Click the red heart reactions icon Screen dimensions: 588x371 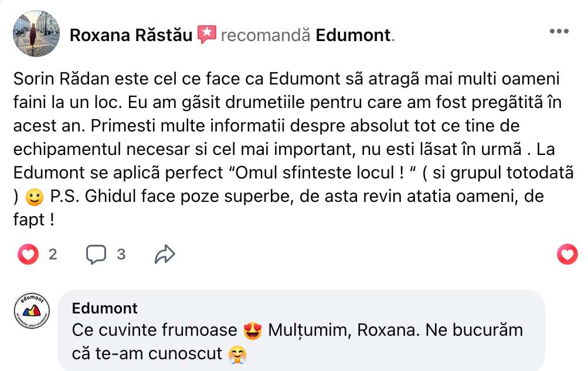click(28, 254)
